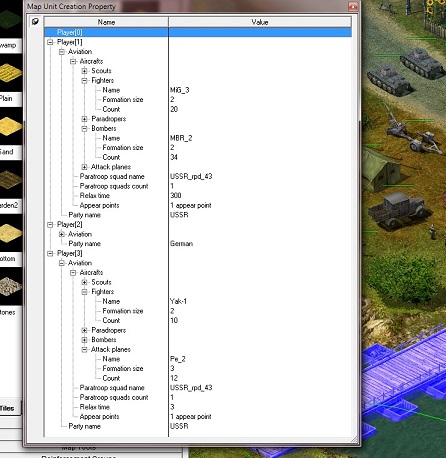Choose the Stones terrain tile thumbnail

(11, 286)
